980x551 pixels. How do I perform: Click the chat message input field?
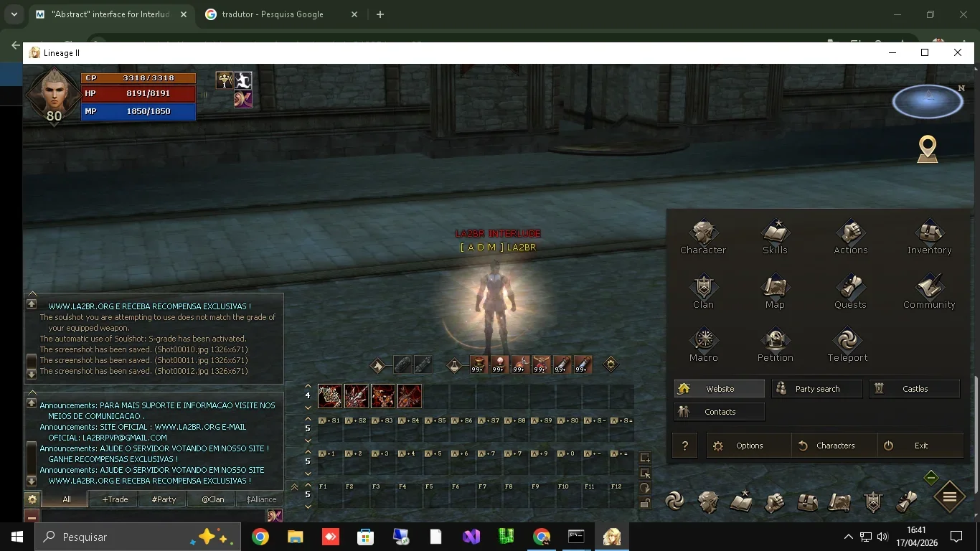[x=154, y=517]
